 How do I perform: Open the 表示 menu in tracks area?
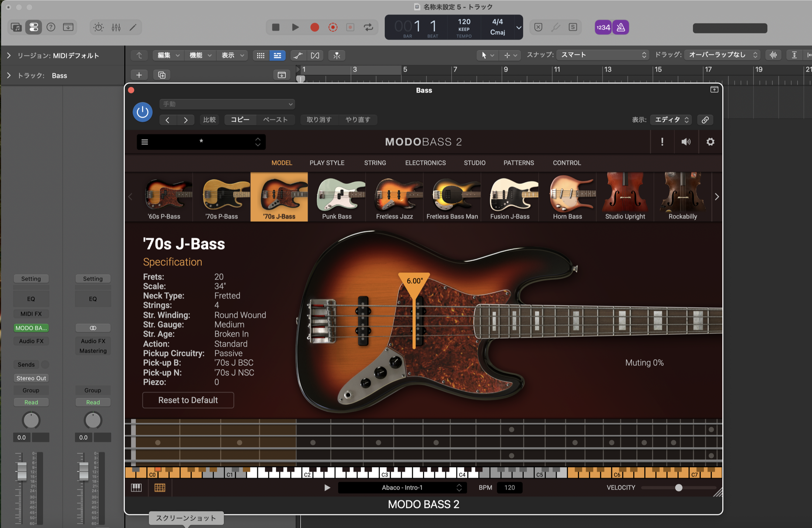[x=233, y=55]
